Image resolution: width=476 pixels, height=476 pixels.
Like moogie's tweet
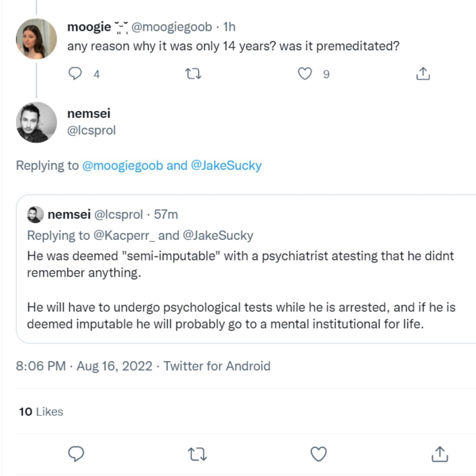tap(305, 73)
